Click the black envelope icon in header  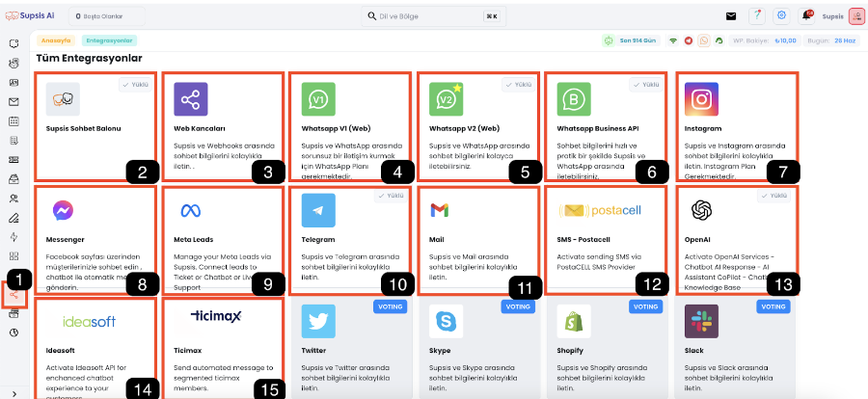click(731, 16)
